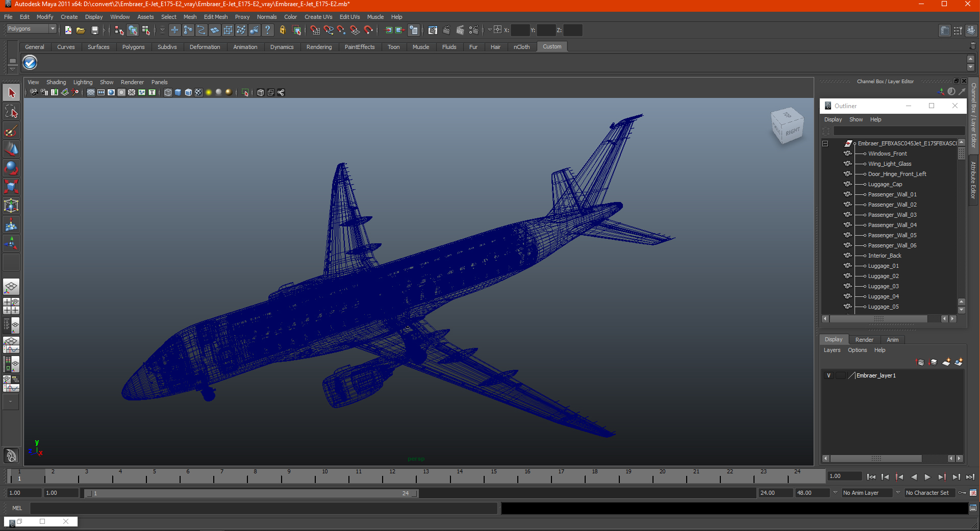Click Move layer up icon in Layer Editor

(x=920, y=362)
